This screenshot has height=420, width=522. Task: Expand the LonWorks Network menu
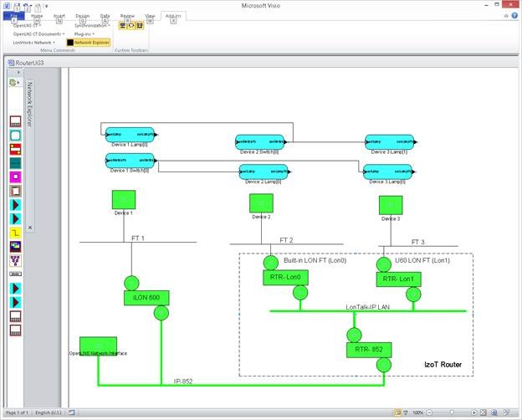point(33,43)
